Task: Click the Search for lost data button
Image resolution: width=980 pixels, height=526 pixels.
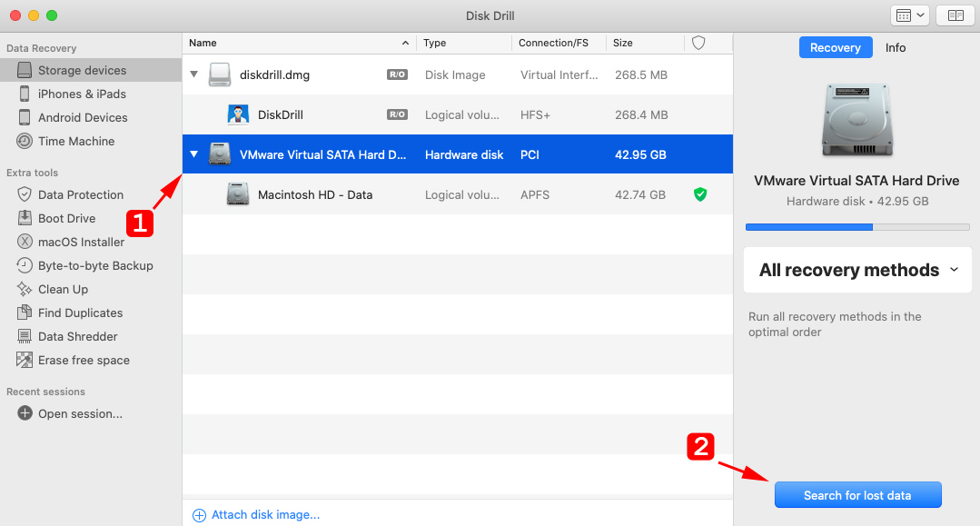Action: [x=857, y=495]
